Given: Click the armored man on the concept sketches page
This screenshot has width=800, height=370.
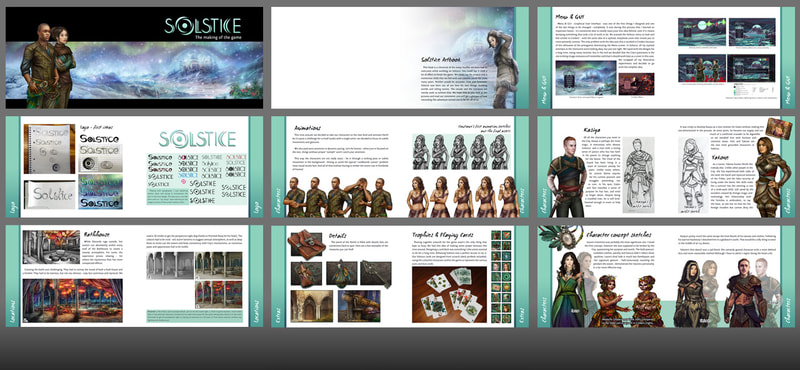Looking at the screenshot, I should point(744,293).
